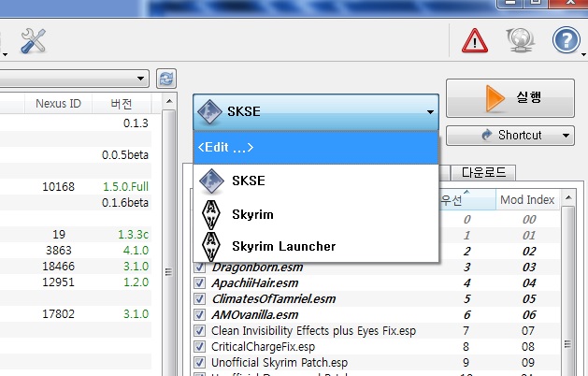Select SKSE in the executable dropdown list

pyautogui.click(x=316, y=181)
